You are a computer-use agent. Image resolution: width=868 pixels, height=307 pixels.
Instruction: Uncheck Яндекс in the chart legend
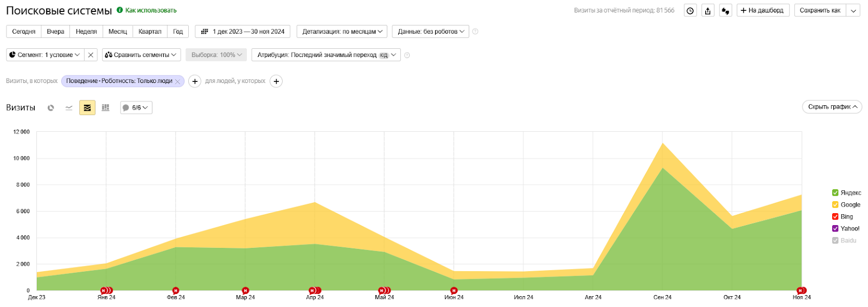pos(835,193)
